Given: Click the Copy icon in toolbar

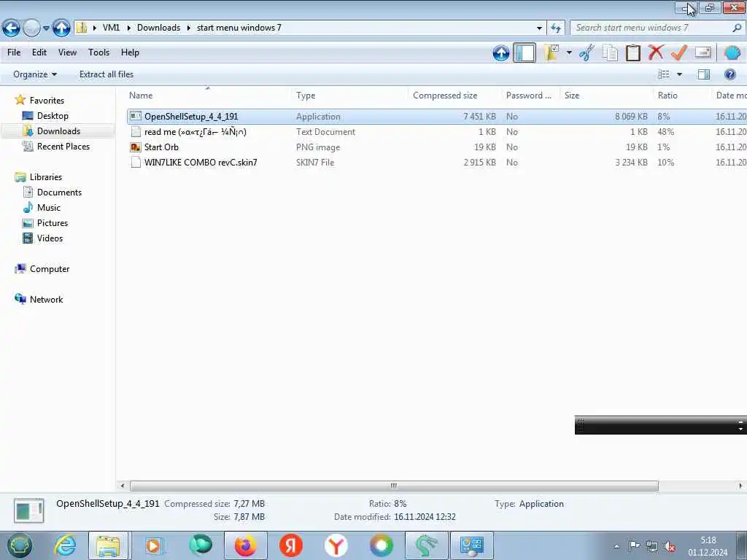Looking at the screenshot, I should coord(610,52).
